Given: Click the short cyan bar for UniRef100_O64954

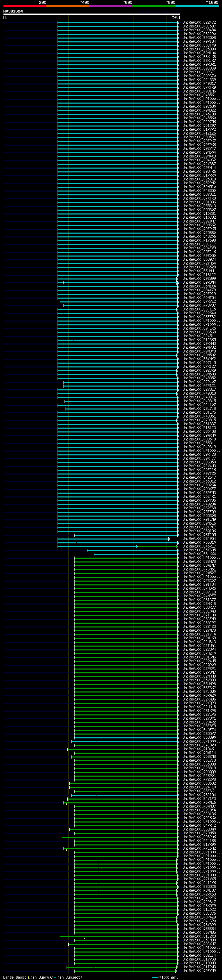Looking at the screenshot, I should pos(114,539).
